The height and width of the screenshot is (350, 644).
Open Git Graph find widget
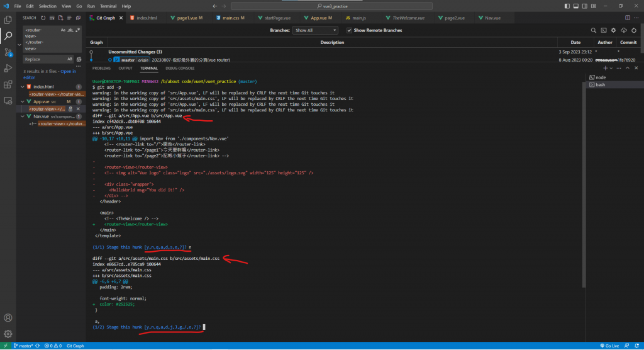(x=594, y=30)
